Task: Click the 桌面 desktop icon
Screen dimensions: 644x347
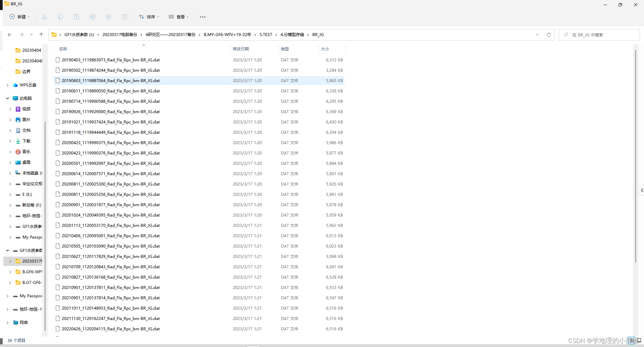Action: point(18,162)
